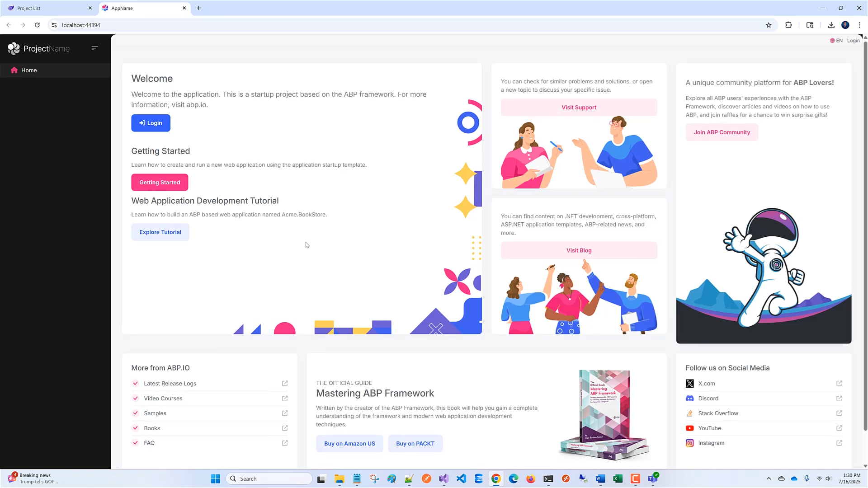Open the Windows Start menu

tap(215, 479)
